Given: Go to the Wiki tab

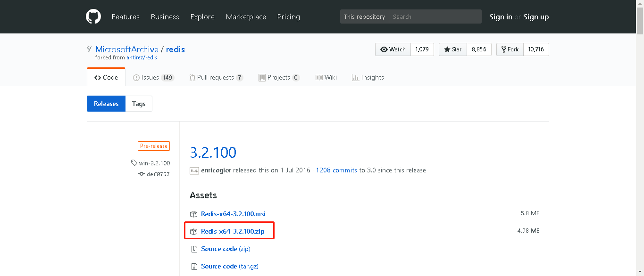Looking at the screenshot, I should [326, 77].
